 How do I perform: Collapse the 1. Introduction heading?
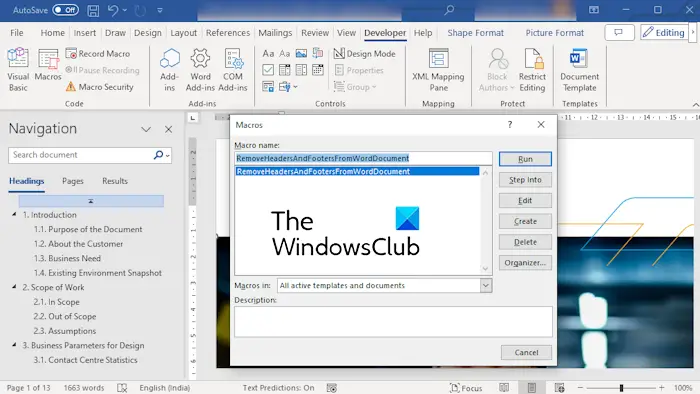[14, 215]
